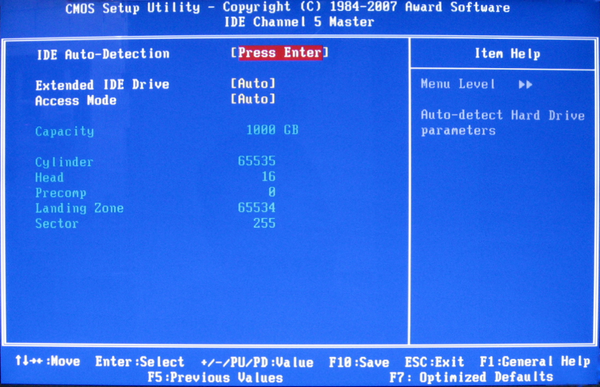Image resolution: width=600 pixels, height=387 pixels.
Task: Click the F5:Previous Values hint
Action: 215,378
